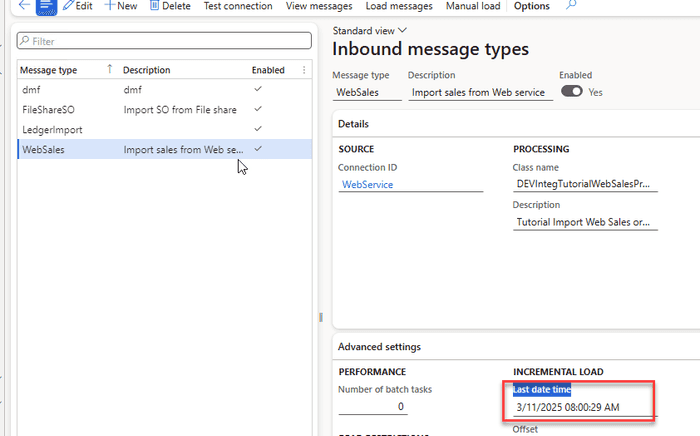This screenshot has height=436, width=700.
Task: Click the Delete trash button
Action: 170,6
